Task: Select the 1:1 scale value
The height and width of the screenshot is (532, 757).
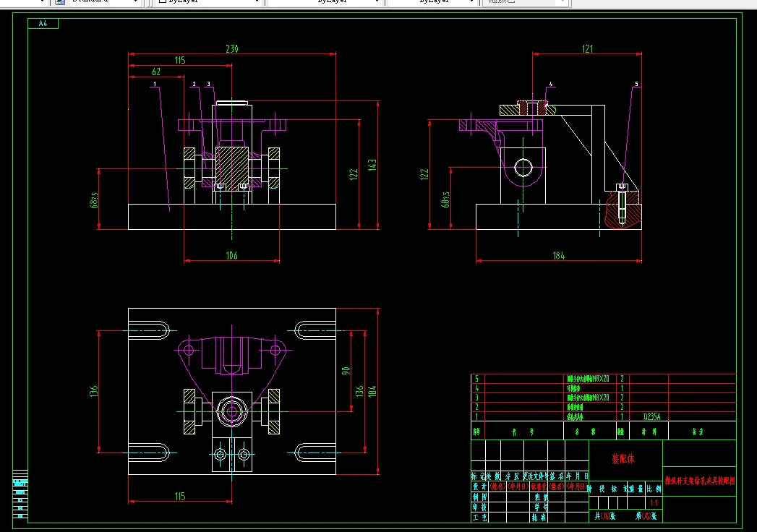Action: coord(654,503)
